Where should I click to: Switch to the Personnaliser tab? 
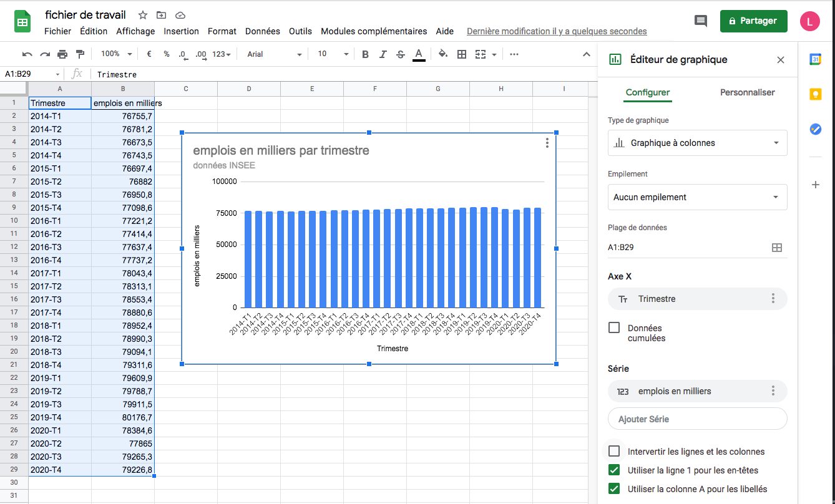pos(747,92)
